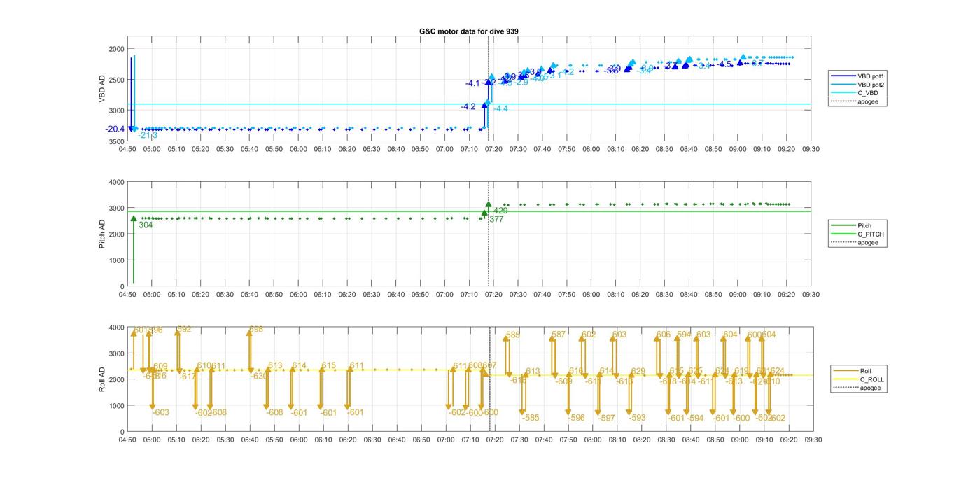The image size is (980, 485).
Task: Click the "304" pitch data label
Action: click(146, 225)
